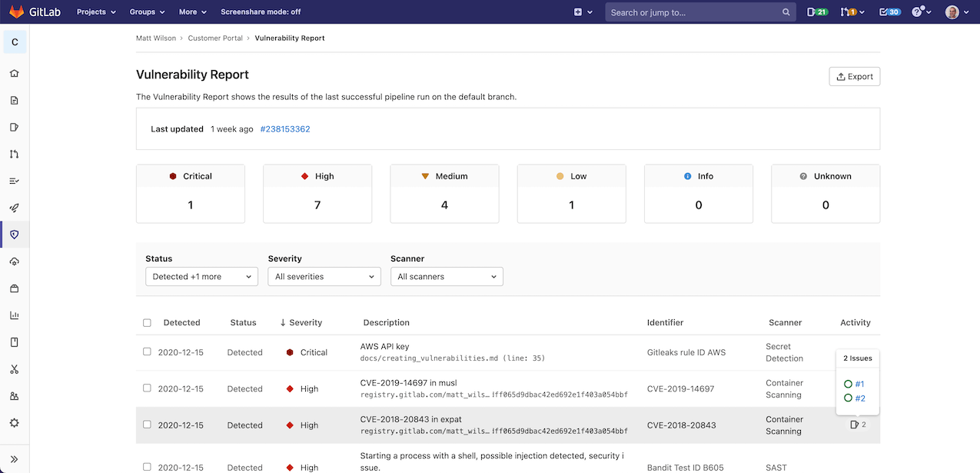The height and width of the screenshot is (473, 980).
Task: Open the Settings gear in sidebar
Action: (14, 423)
